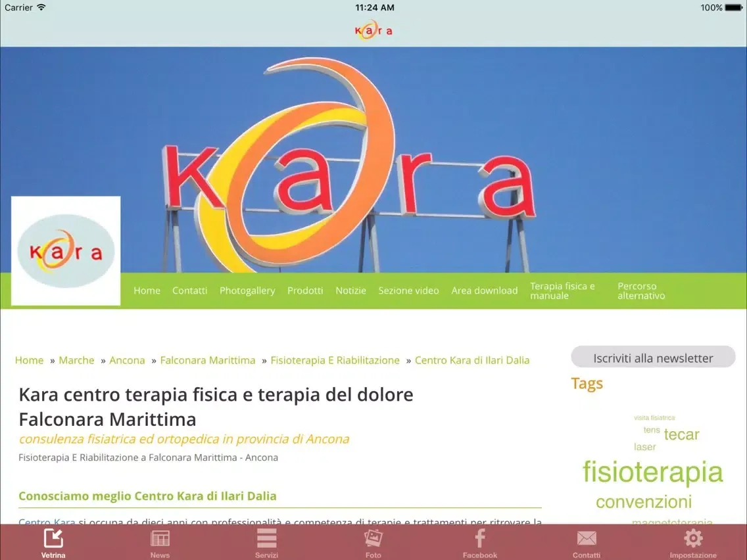The width and height of the screenshot is (747, 560).
Task: Tap the battery status icon
Action: (x=734, y=8)
